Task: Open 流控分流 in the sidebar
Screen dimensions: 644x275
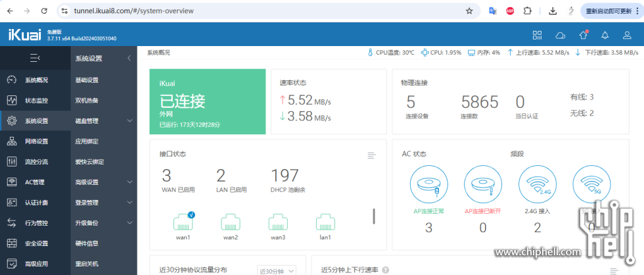Action: 35,162
